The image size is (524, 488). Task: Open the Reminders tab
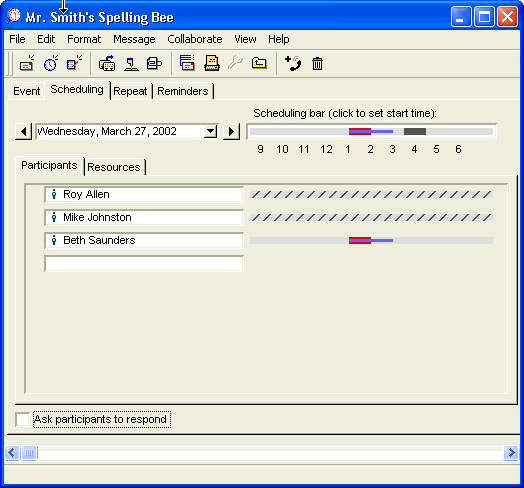pos(183,91)
